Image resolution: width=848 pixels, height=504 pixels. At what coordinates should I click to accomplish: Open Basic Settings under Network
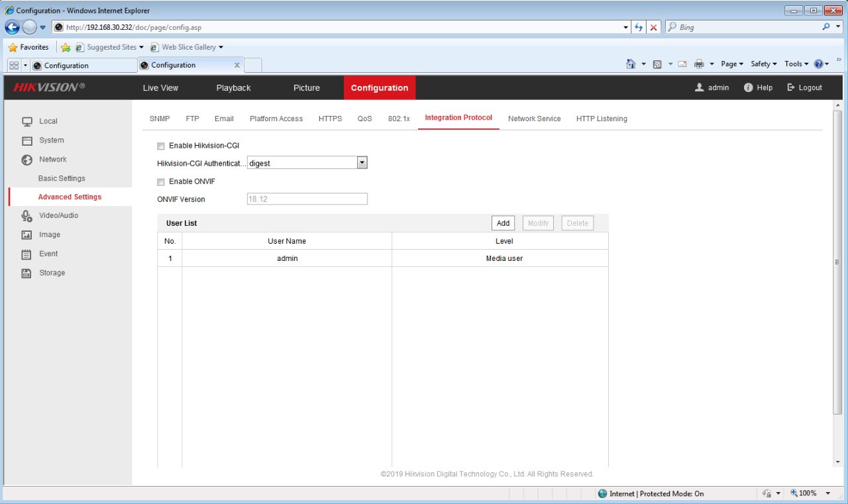coord(62,179)
